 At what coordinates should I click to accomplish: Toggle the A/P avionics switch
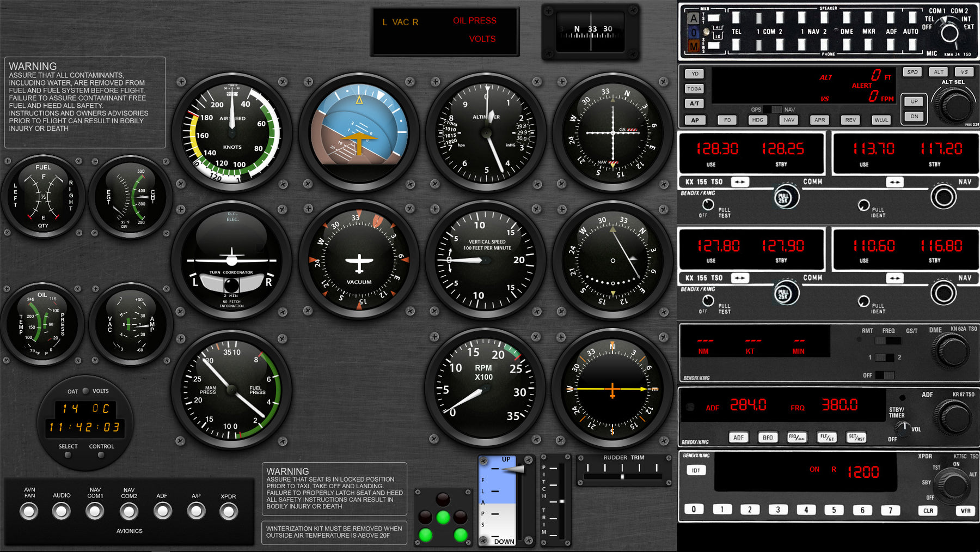coord(196,511)
